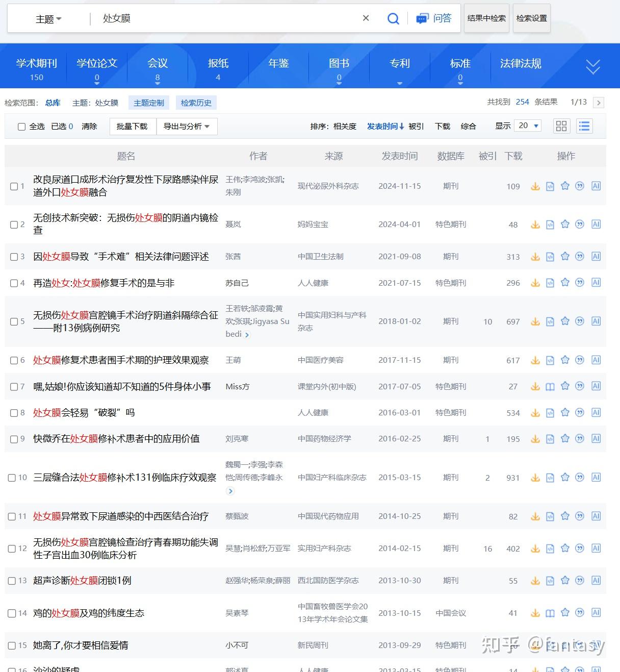Expand author list for row 5 article

tap(247, 335)
